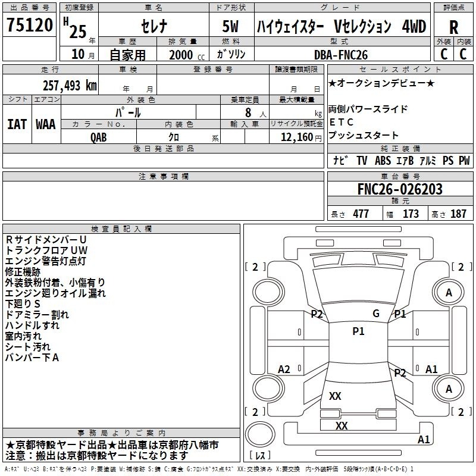Select sales point プッシュスタート
The height and width of the screenshot is (476, 476).
364,135
